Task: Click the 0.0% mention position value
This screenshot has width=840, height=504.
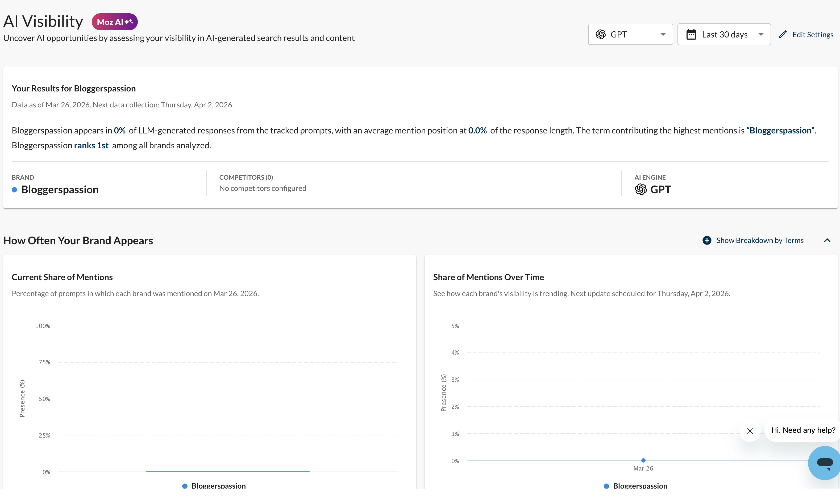Action: click(477, 131)
